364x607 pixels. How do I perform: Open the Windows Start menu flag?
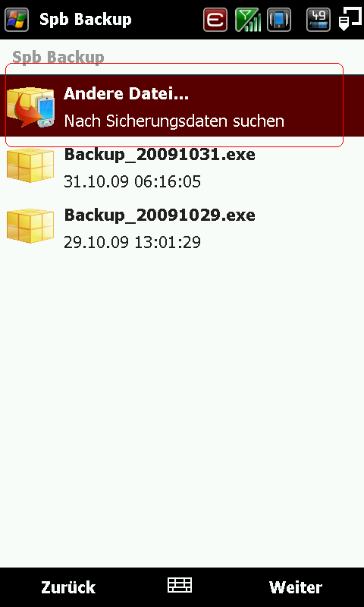[17, 20]
